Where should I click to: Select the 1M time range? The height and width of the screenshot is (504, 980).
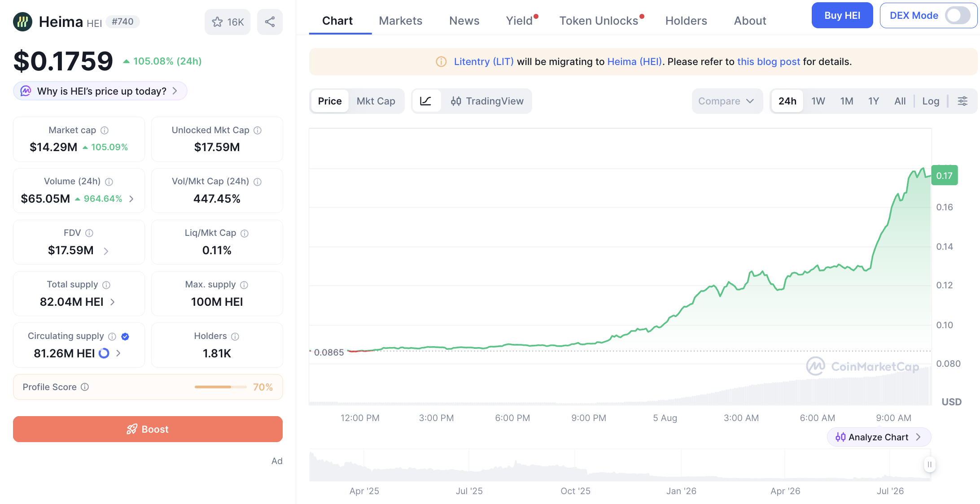(x=847, y=101)
